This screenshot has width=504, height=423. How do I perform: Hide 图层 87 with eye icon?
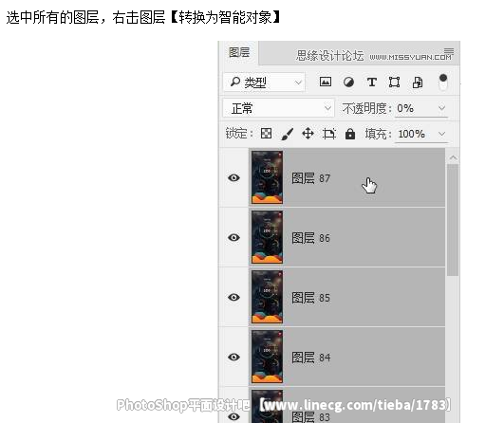point(234,177)
